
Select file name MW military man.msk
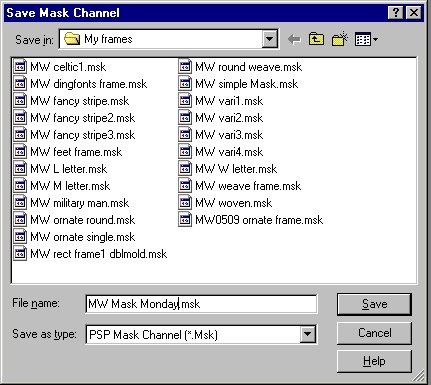[x=79, y=203]
